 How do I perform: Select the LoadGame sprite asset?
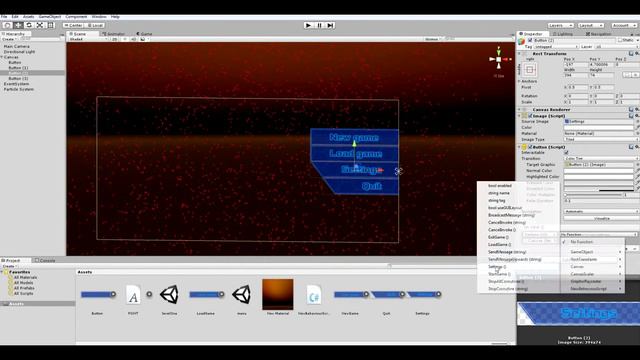coord(206,294)
